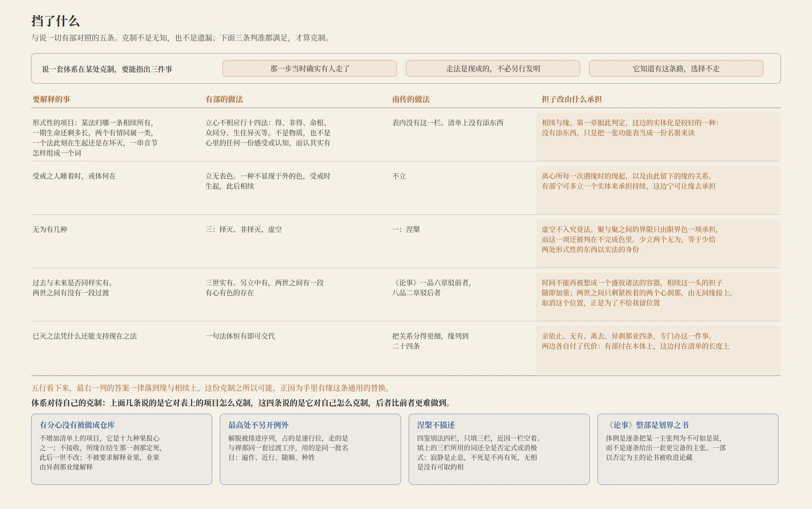The height and width of the screenshot is (509, 812).
Task: Click column header '南传的做法'
Action: pyautogui.click(x=411, y=99)
